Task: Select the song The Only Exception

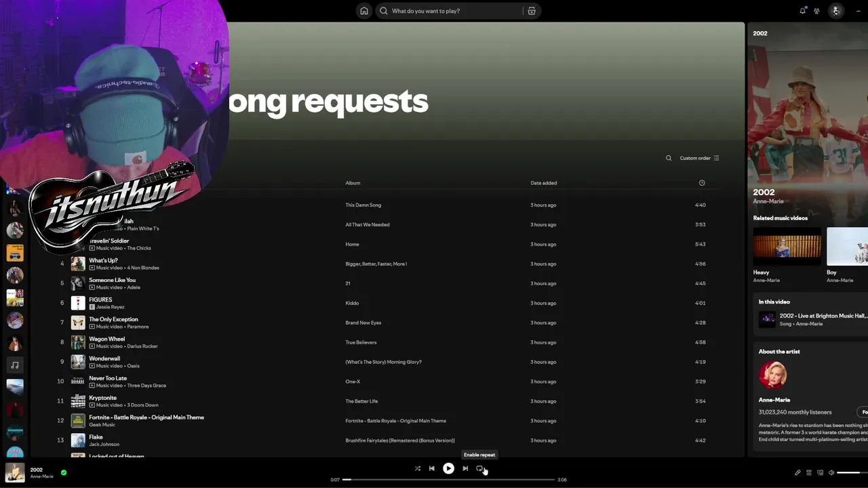Action: (113, 319)
